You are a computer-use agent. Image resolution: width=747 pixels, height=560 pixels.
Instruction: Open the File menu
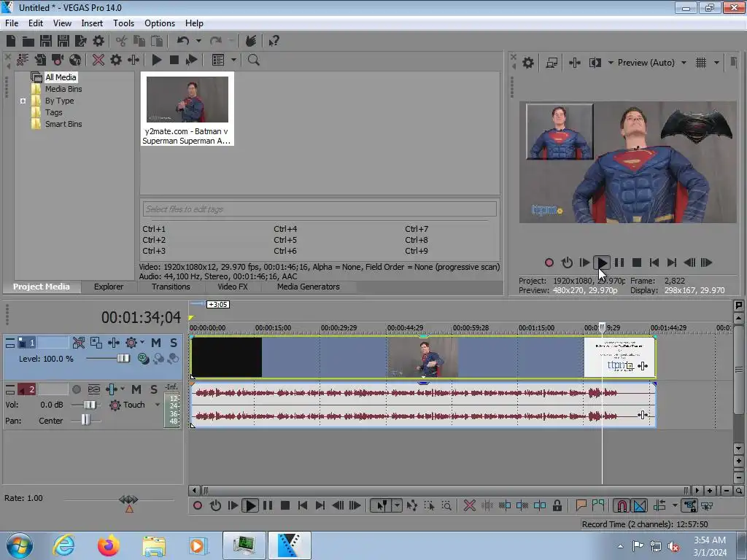click(12, 23)
